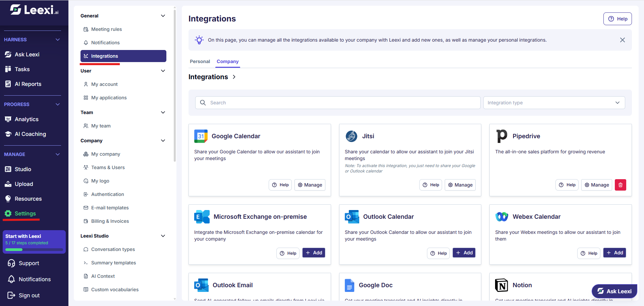Add Microsoft Exchange on-premise integration

[314, 253]
